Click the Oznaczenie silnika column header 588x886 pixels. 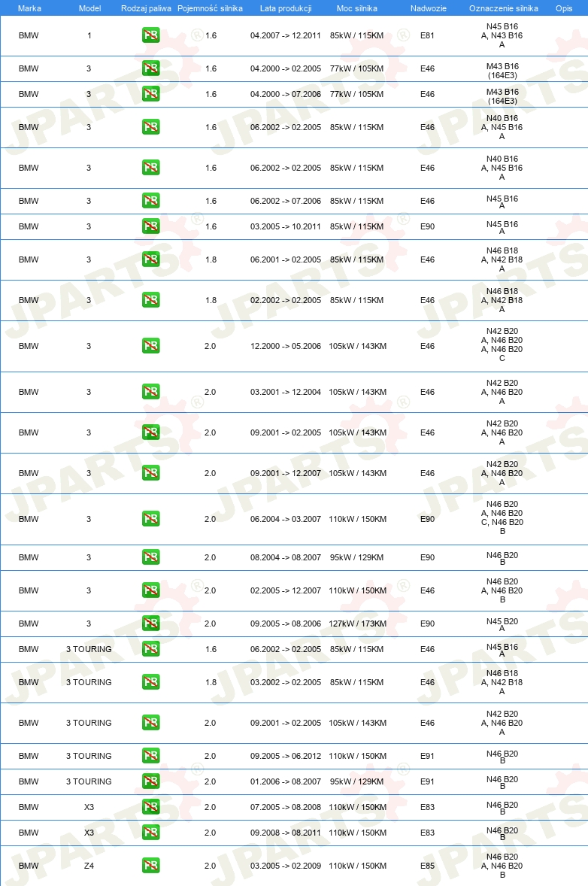pos(503,8)
